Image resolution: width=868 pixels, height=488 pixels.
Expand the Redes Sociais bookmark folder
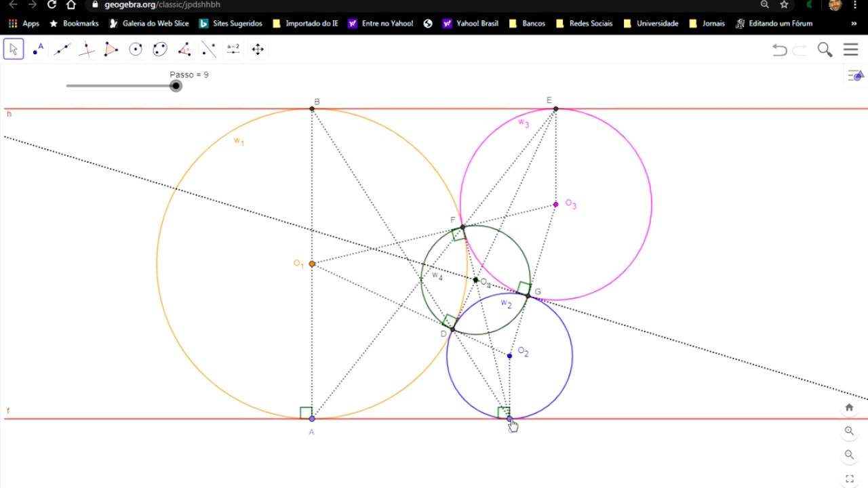pos(583,23)
